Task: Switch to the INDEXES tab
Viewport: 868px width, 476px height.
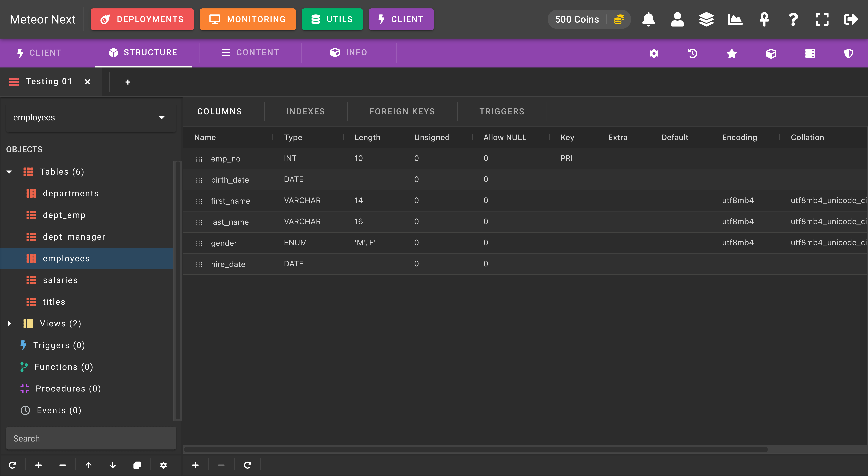Action: click(x=306, y=111)
